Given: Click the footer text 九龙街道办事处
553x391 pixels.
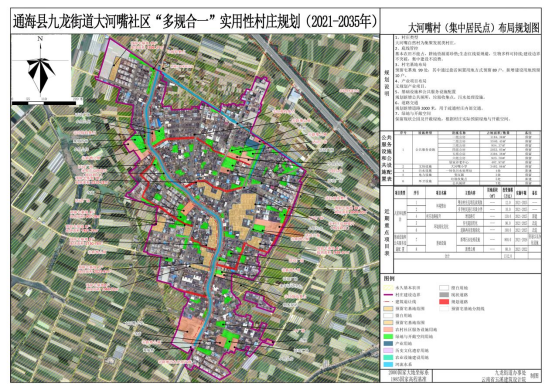Looking at the screenshot, I should (510, 372).
